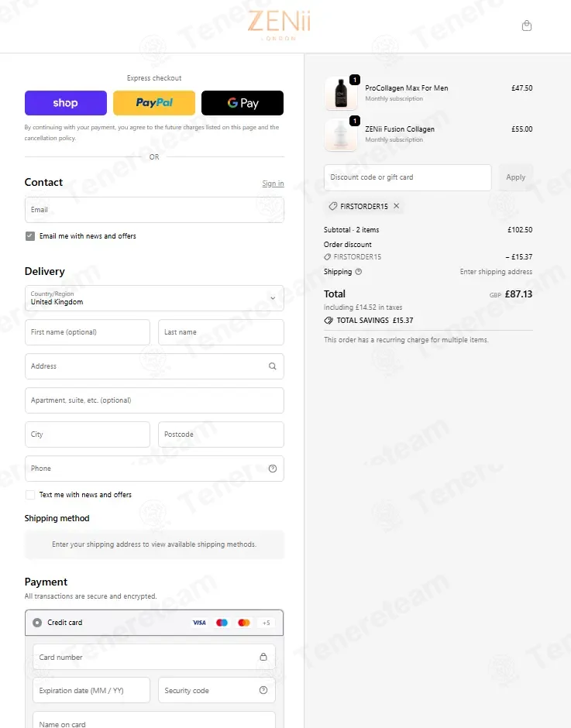Remove the FIRSTORDER15 discount code

click(x=397, y=206)
